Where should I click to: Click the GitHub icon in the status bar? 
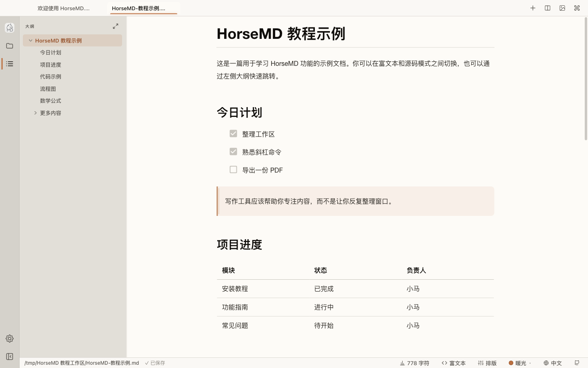[577, 363]
